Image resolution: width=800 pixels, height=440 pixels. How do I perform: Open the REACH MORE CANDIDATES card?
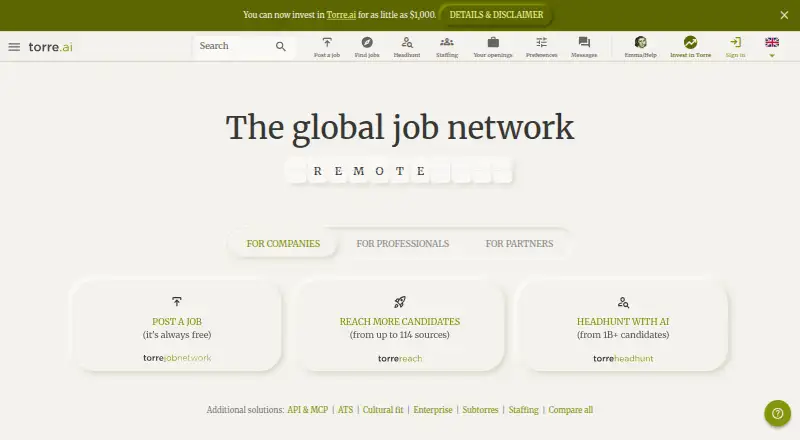(x=400, y=325)
